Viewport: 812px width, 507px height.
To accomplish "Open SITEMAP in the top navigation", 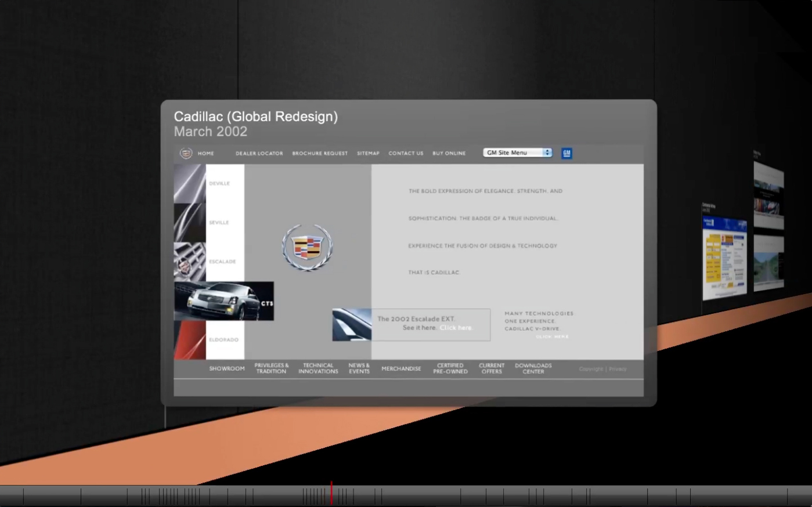I will pyautogui.click(x=368, y=154).
